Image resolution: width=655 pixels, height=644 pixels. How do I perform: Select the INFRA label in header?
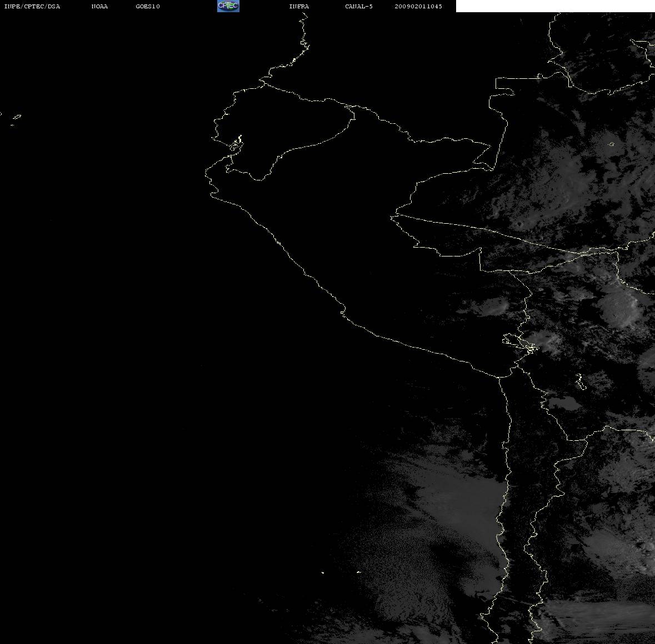299,6
